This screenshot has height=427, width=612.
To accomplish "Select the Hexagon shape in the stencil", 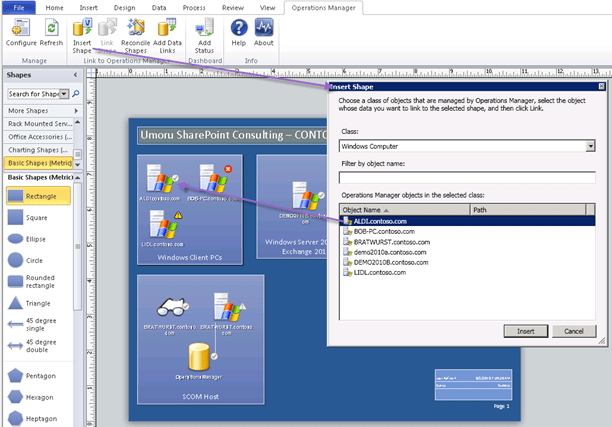I will point(30,397).
